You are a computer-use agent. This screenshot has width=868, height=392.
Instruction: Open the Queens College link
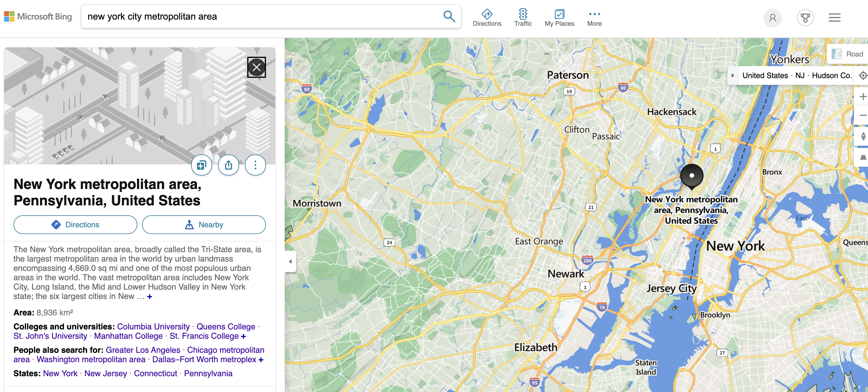pos(226,326)
